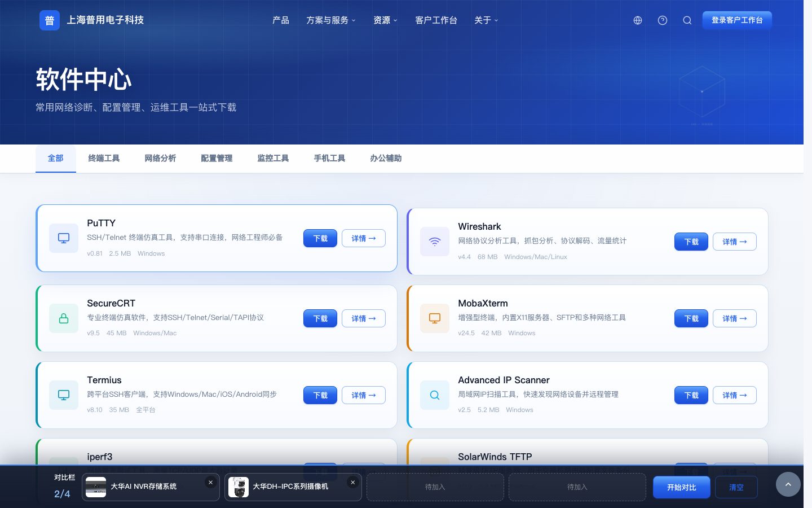Image resolution: width=812 pixels, height=508 pixels.
Task: Click the SecureCRT lock icon
Action: (x=64, y=318)
